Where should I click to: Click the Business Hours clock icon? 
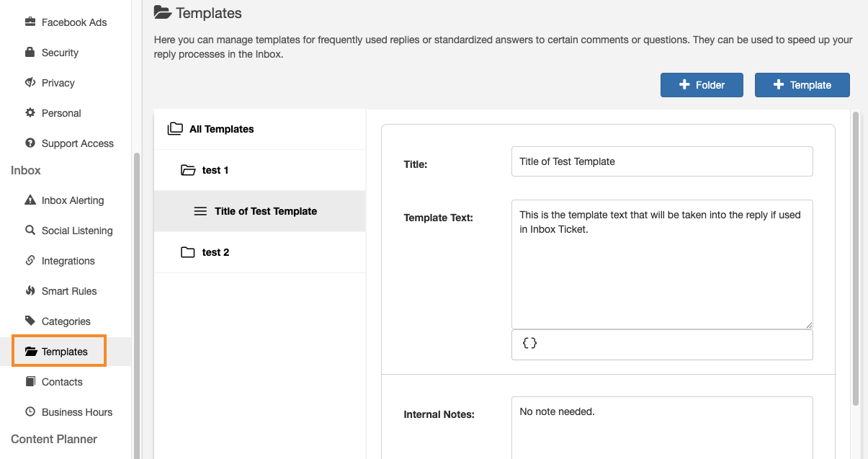(x=30, y=412)
